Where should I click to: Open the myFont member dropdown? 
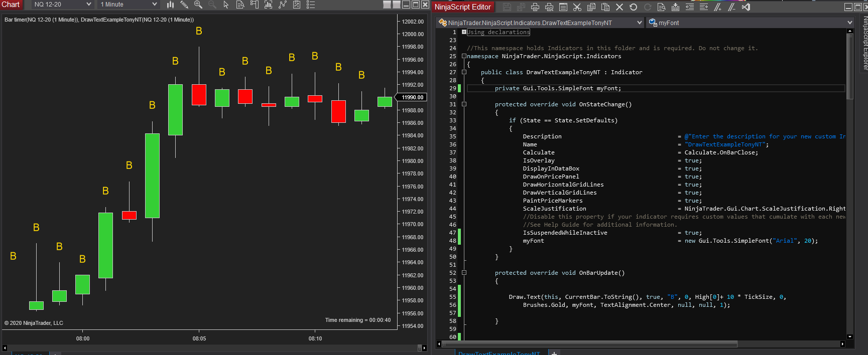pos(751,23)
